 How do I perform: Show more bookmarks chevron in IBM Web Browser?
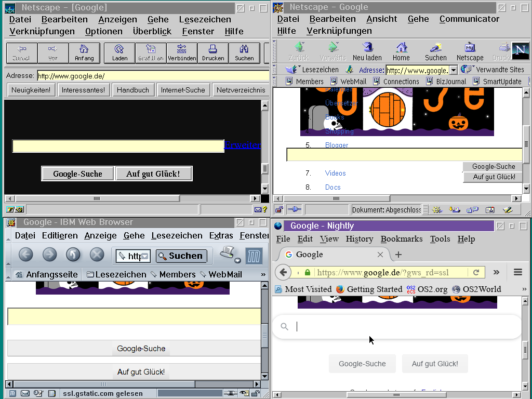[263, 274]
